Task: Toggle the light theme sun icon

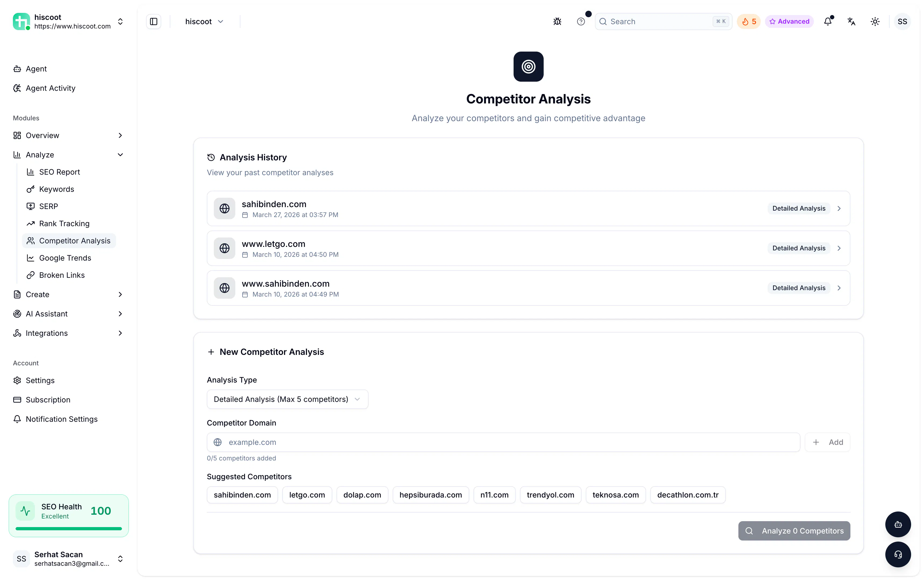Action: tap(875, 21)
